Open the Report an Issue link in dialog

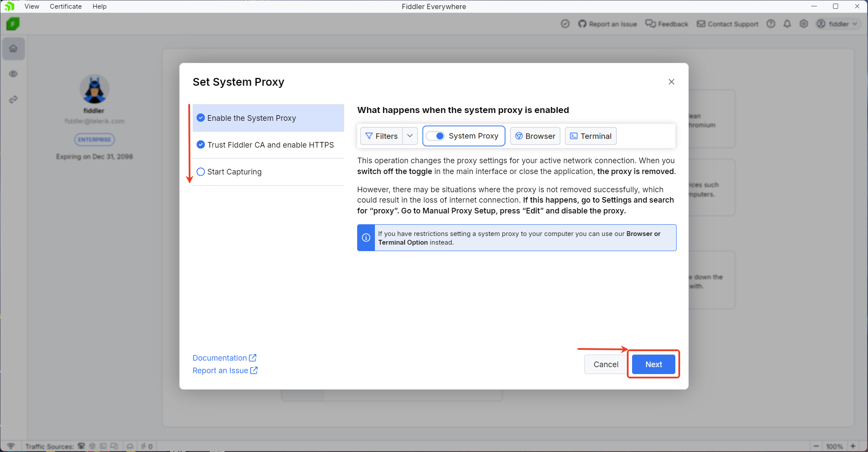(x=225, y=371)
